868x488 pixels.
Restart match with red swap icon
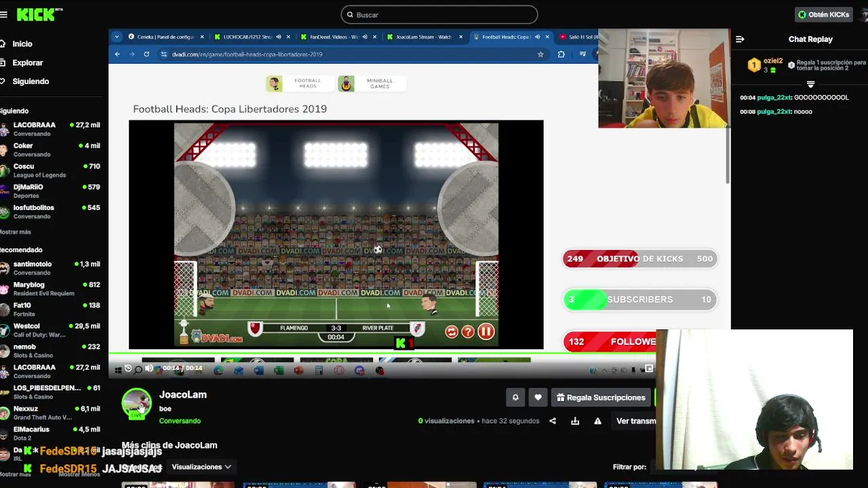click(x=452, y=331)
